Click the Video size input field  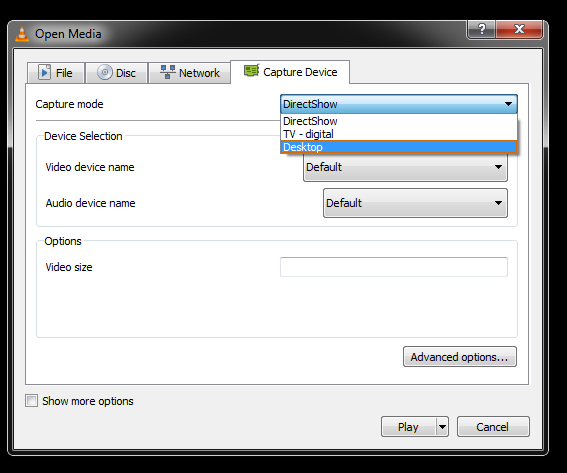point(394,267)
